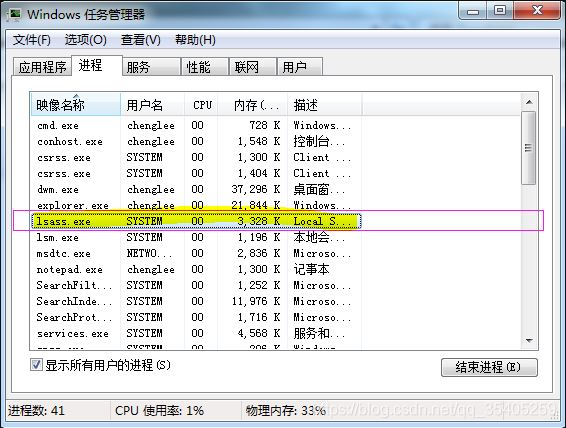Minimize the Task Manager window
566x428 pixels.
[473, 11]
